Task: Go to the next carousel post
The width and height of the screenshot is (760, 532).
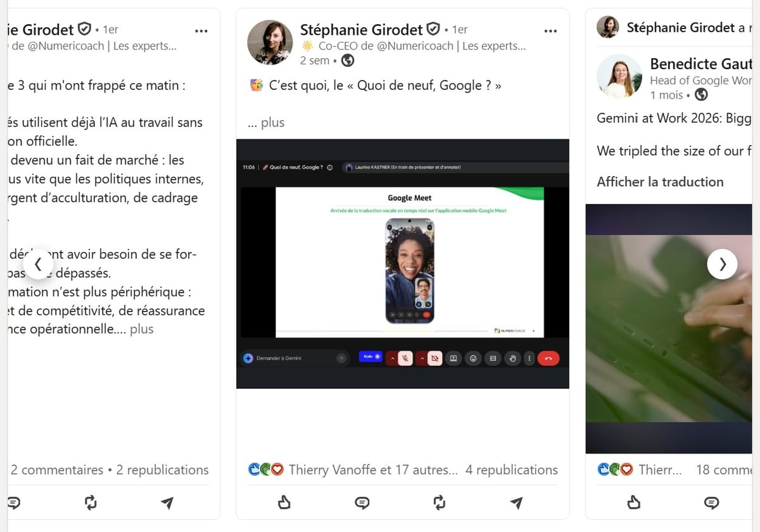Action: coord(723,263)
